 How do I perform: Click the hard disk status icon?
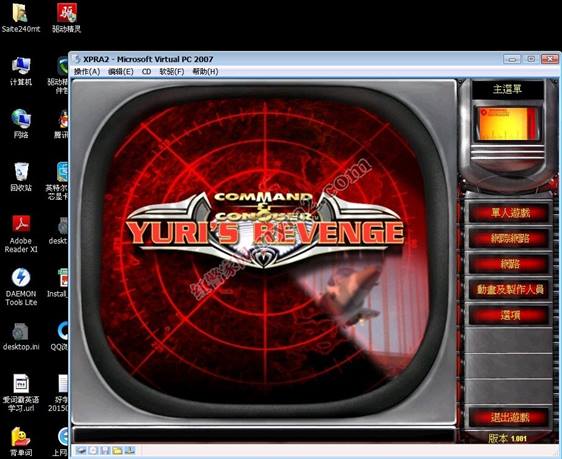tap(81, 450)
